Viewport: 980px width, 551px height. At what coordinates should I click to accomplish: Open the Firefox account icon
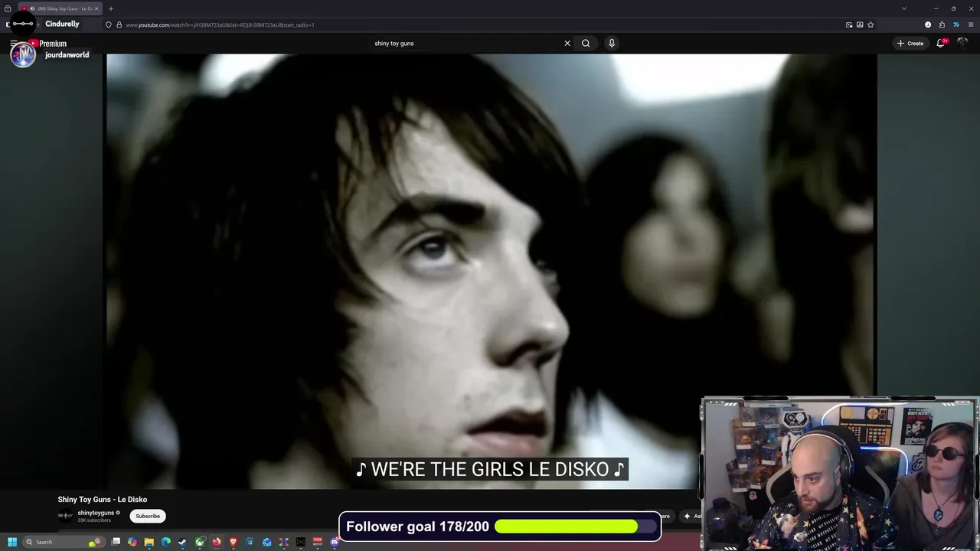pyautogui.click(x=928, y=24)
